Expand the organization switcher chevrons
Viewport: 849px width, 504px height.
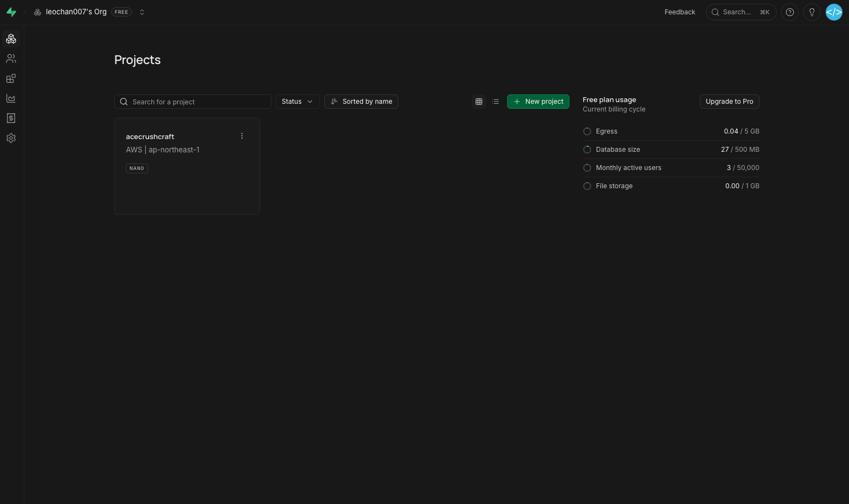142,12
